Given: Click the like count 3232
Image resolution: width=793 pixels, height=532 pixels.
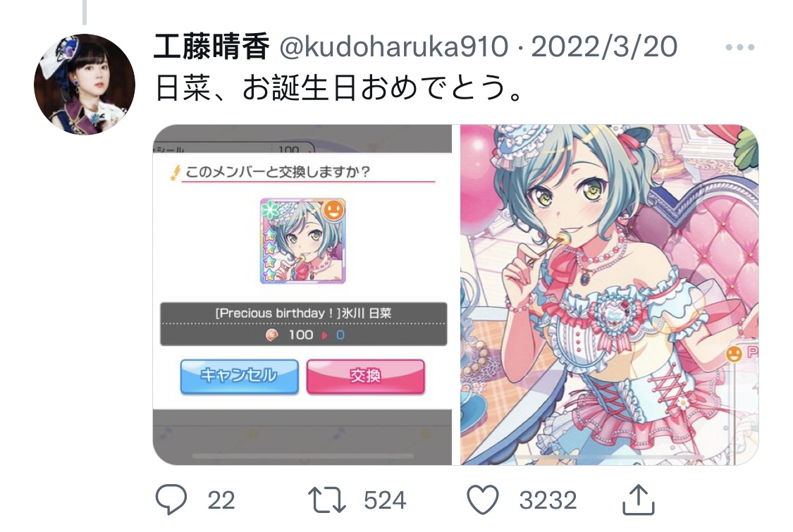Looking at the screenshot, I should 548,501.
